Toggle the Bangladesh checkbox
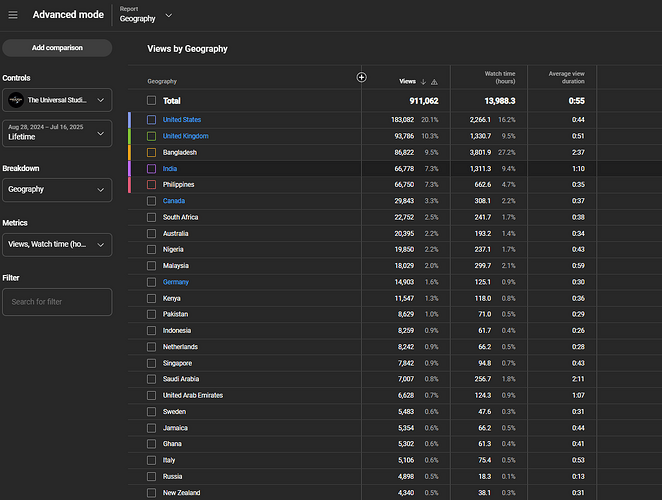The width and height of the screenshot is (662, 500). coord(152,152)
